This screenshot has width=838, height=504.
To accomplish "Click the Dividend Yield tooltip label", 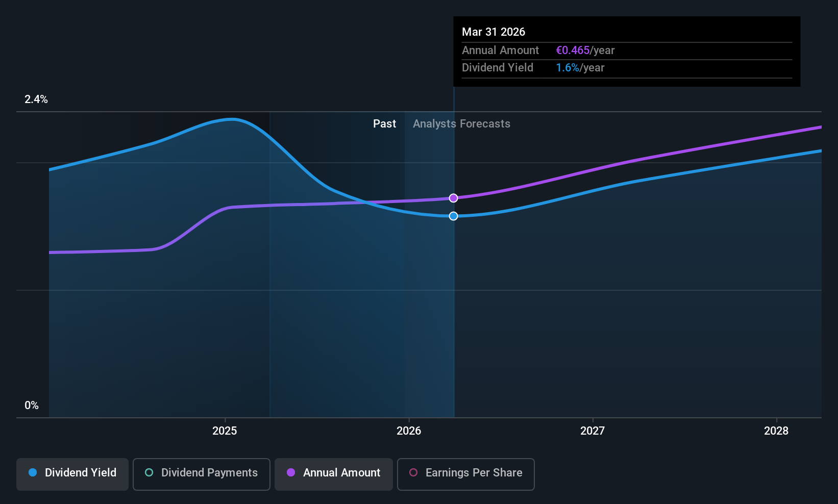I will point(498,67).
